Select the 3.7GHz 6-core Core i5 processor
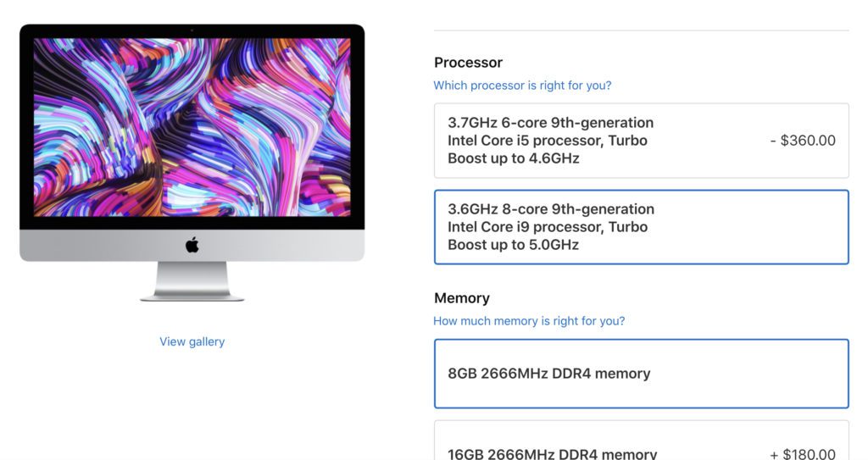This screenshot has width=868, height=460. point(641,141)
